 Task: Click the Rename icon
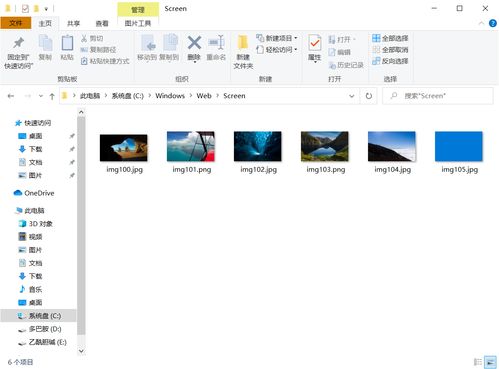pyautogui.click(x=216, y=43)
